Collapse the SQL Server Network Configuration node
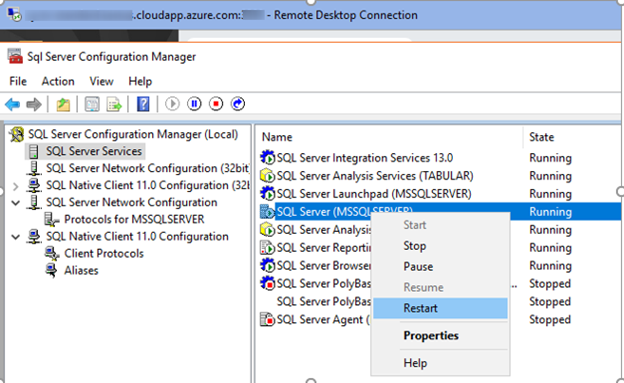Image resolution: width=624 pixels, height=383 pixels. pyautogui.click(x=16, y=203)
